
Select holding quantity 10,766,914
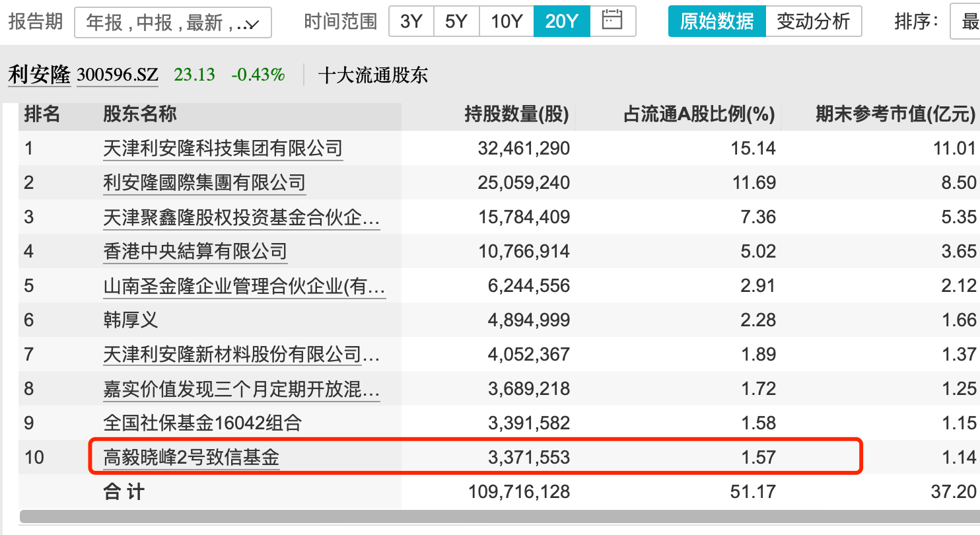524,251
